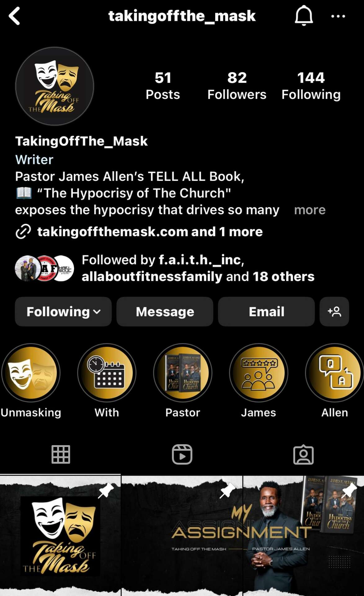
Task: Open the Allen Q&A highlight
Action: [x=335, y=372]
